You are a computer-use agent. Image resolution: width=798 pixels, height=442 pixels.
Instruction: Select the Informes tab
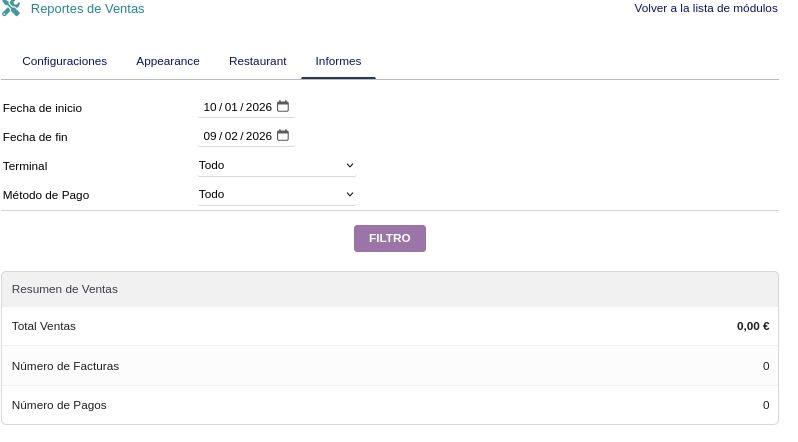point(338,61)
